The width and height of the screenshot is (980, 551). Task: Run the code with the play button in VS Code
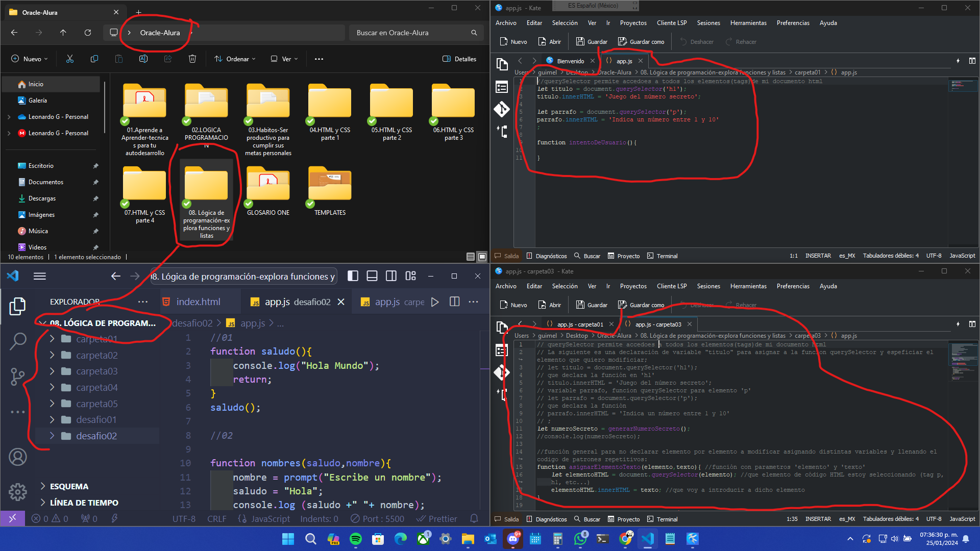coord(435,302)
